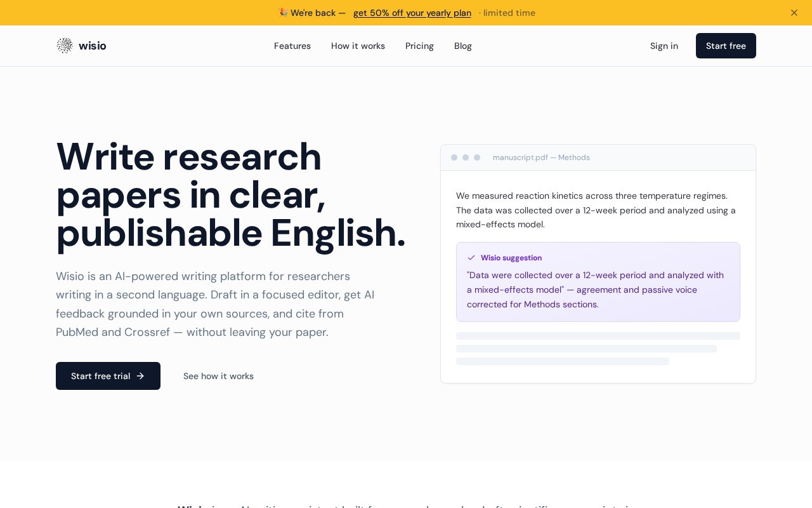Click the third gray window dot
The width and height of the screenshot is (812, 508).
click(477, 157)
